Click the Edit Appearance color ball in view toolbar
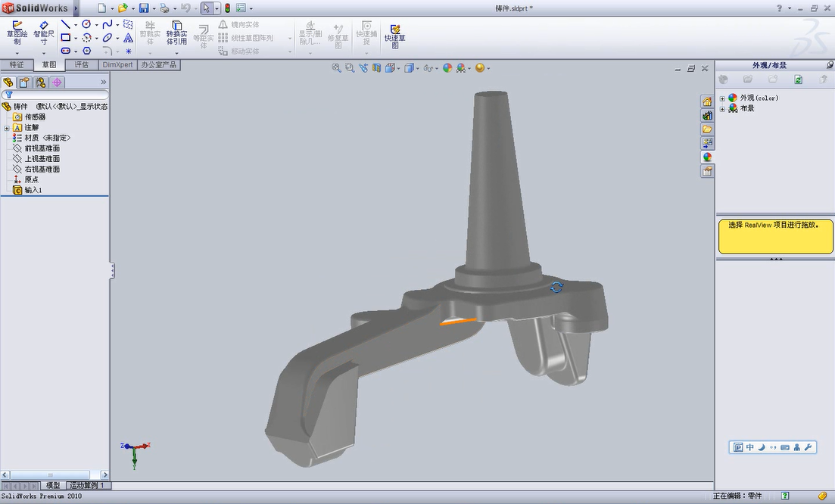 [x=447, y=68]
